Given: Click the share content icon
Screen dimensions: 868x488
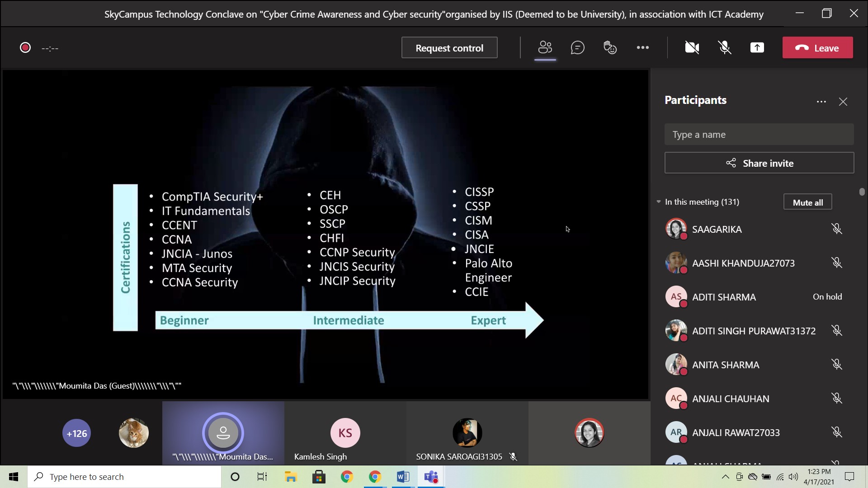Looking at the screenshot, I should 757,47.
